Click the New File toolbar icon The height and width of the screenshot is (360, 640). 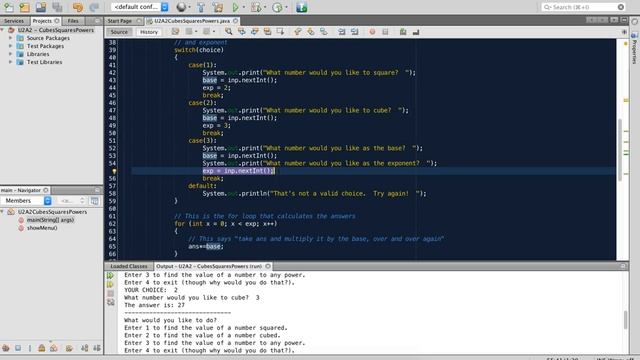pyautogui.click(x=9, y=7)
